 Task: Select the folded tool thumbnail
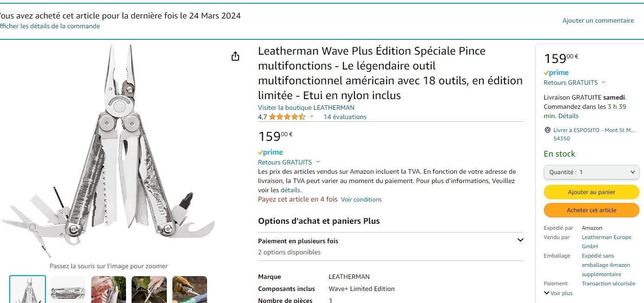pos(68,290)
